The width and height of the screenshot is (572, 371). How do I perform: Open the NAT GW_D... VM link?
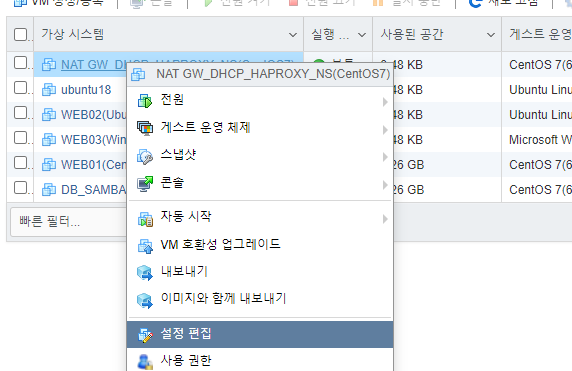tap(93, 65)
